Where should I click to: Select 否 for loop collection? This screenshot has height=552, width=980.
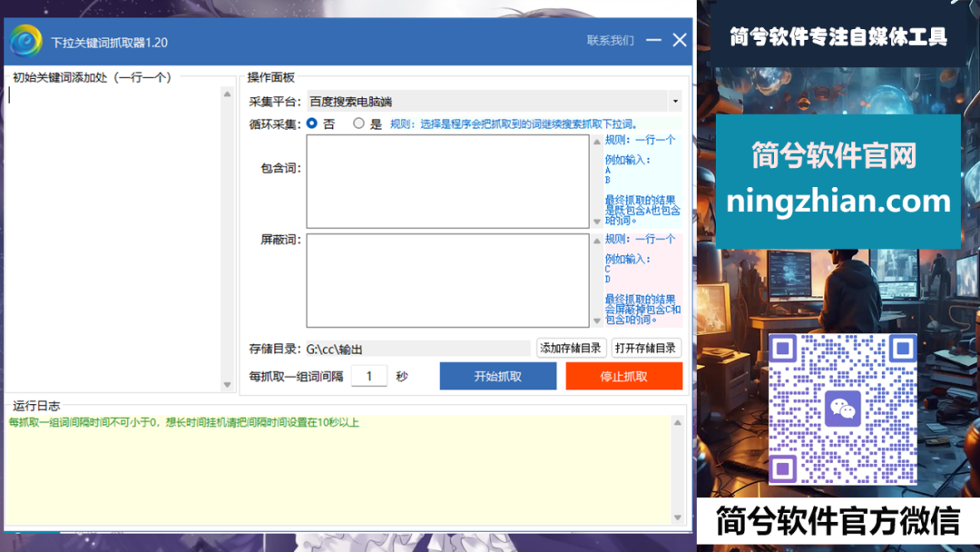pos(312,123)
